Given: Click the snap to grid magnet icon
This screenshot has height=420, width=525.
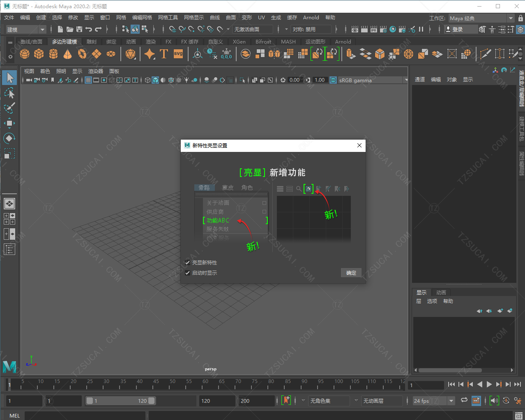Looking at the screenshot, I should coord(173,29).
